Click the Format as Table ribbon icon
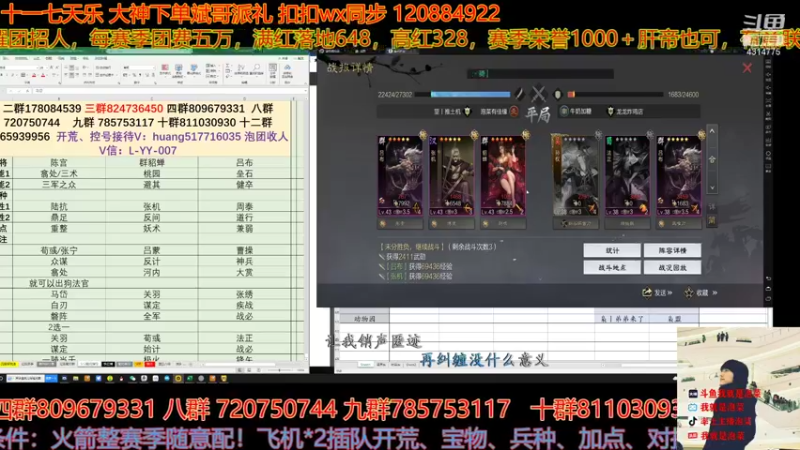This screenshot has width=800, height=450. [x=179, y=69]
